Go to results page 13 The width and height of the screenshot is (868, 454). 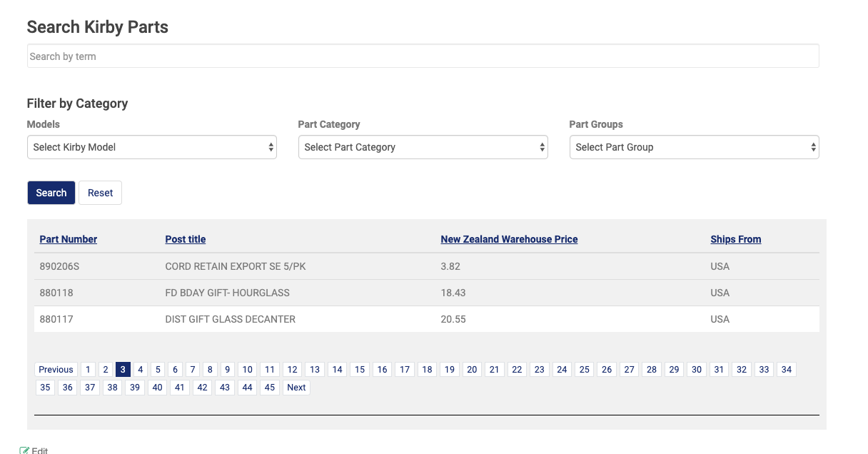click(315, 369)
